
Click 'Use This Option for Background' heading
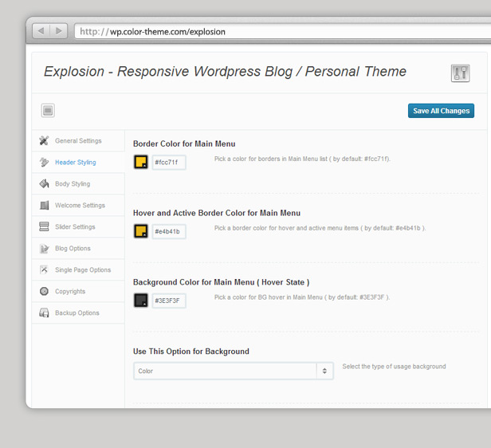coord(191,352)
